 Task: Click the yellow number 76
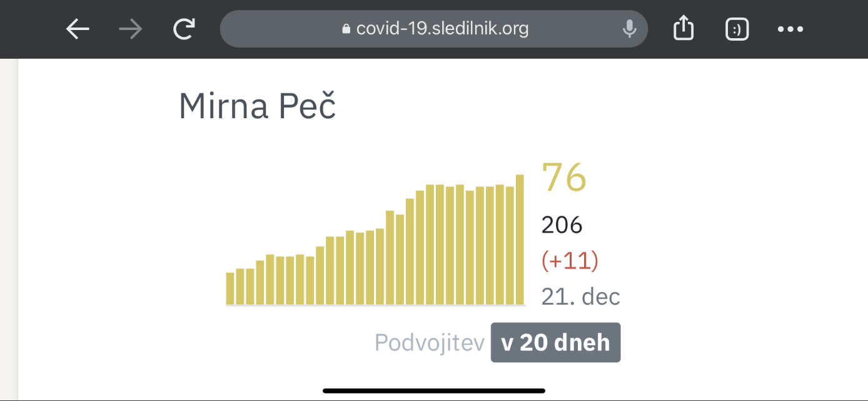pyautogui.click(x=563, y=178)
